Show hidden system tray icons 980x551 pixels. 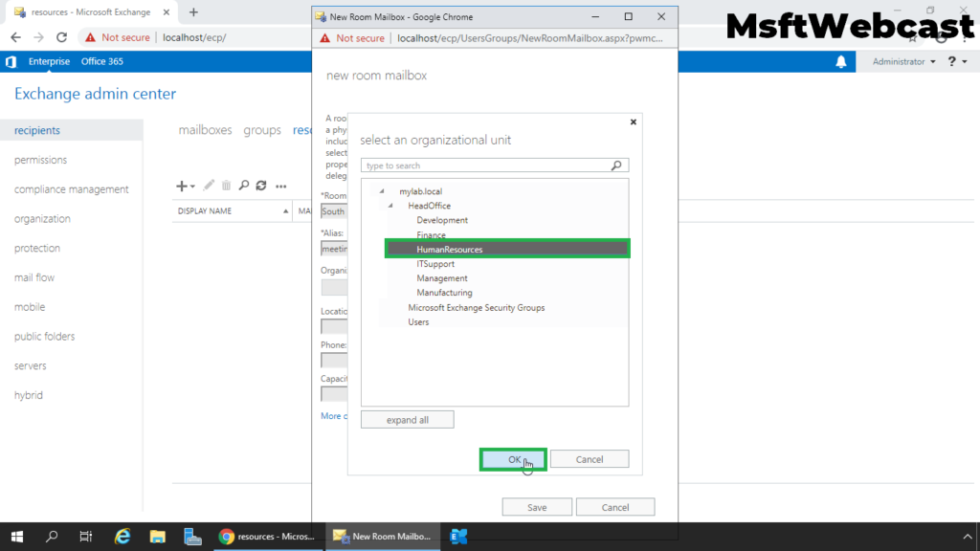point(968,537)
